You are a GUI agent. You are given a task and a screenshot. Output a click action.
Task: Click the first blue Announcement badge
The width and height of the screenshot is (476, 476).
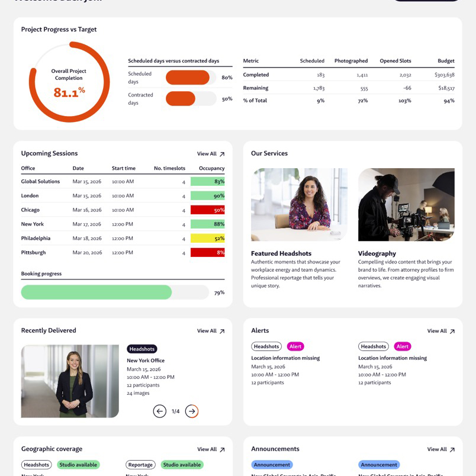point(272,465)
